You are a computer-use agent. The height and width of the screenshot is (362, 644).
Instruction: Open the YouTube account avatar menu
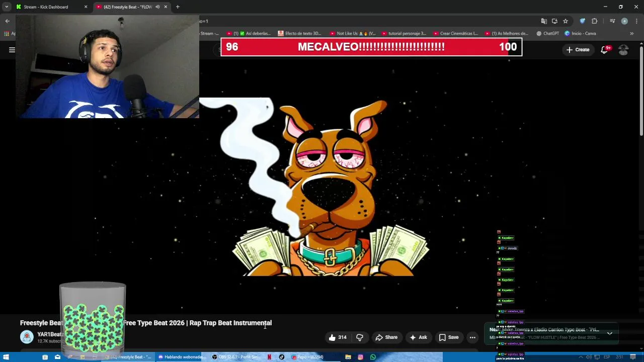pos(623,50)
